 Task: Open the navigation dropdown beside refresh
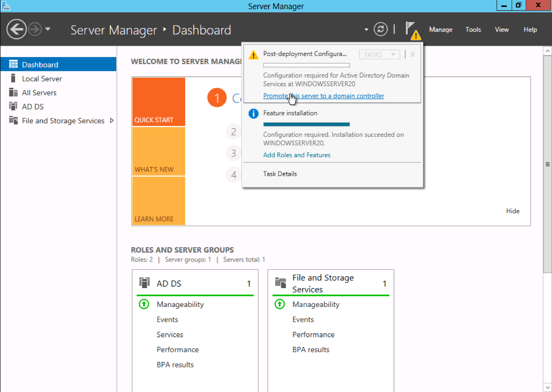(365, 28)
